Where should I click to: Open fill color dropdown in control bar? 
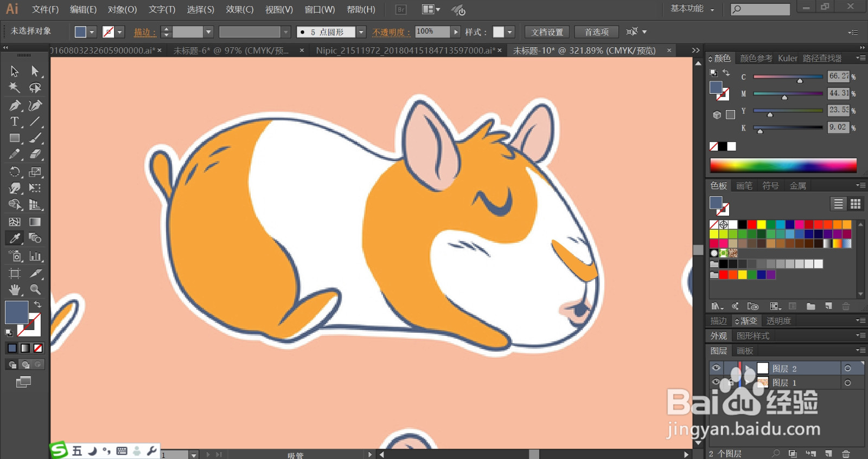tap(92, 32)
